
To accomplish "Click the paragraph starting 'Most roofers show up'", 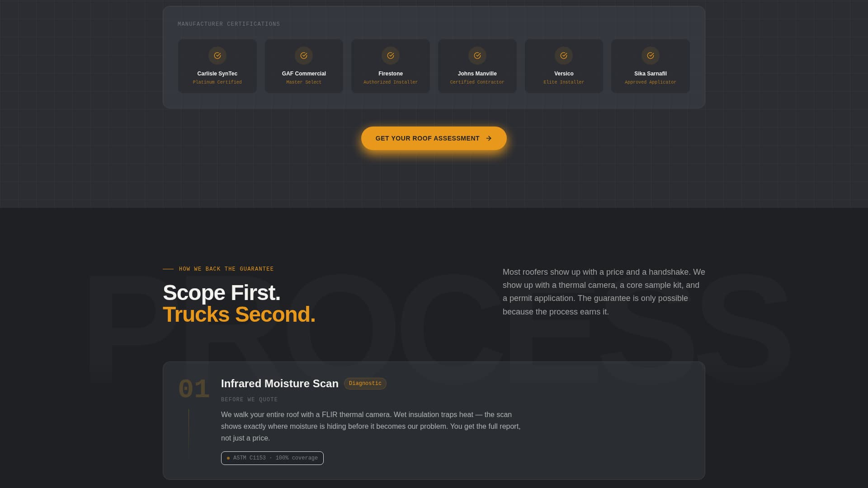I will (x=604, y=292).
